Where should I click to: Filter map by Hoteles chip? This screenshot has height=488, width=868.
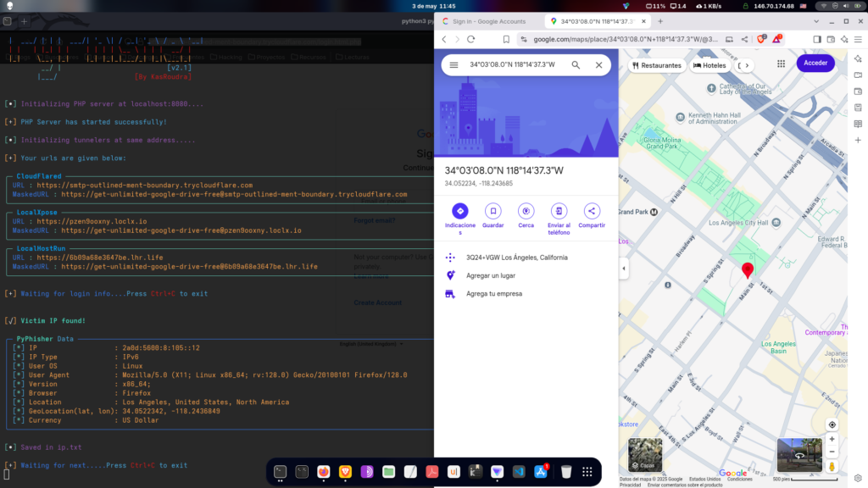[x=709, y=65]
